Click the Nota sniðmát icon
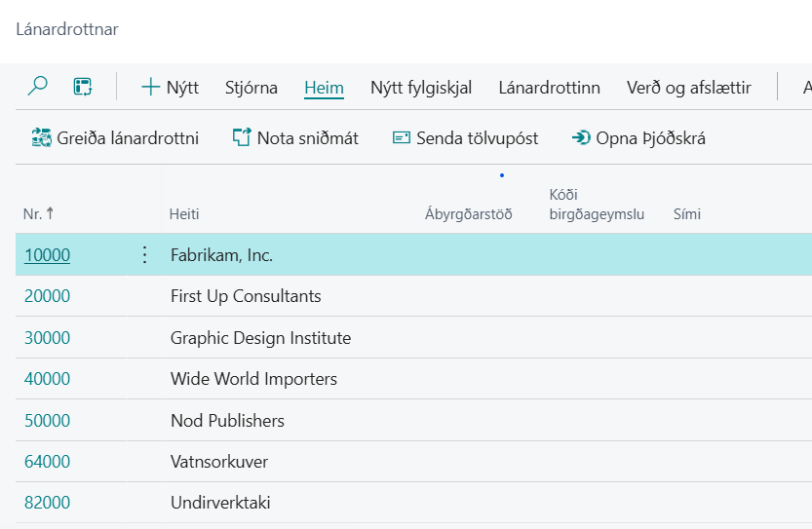812x529 pixels. [x=242, y=138]
